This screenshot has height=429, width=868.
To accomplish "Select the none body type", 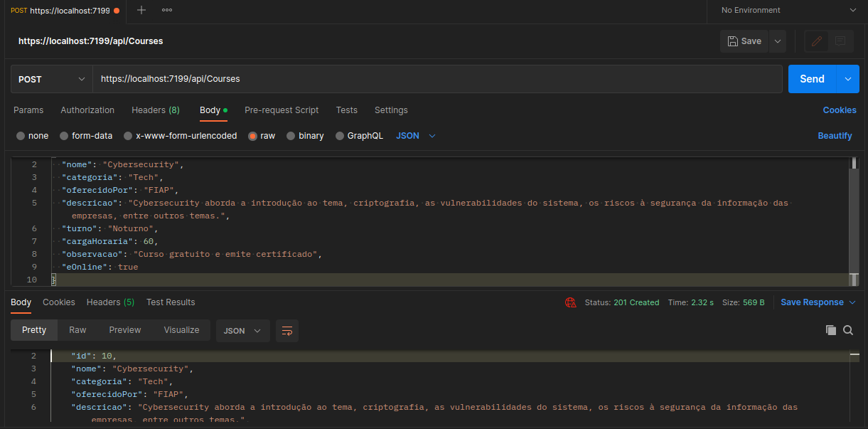I will tap(33, 136).
